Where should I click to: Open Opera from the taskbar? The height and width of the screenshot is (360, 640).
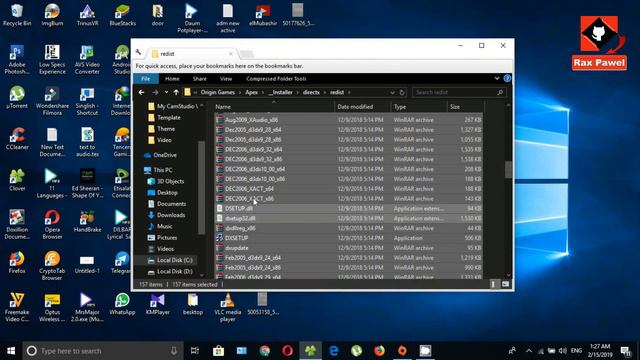pos(287,351)
